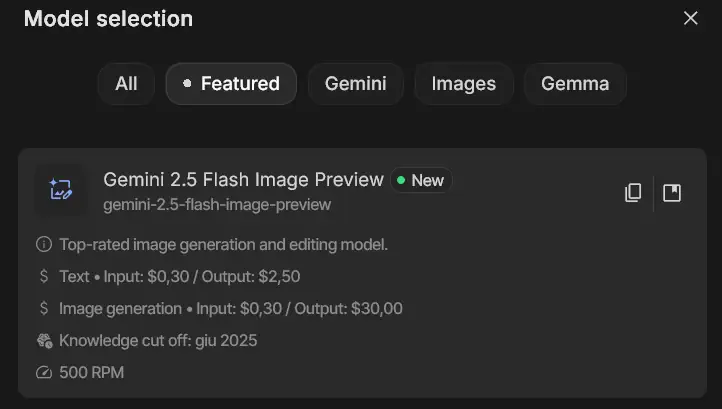722x409 pixels.
Task: Switch to the Gemma filter chip
Action: tap(575, 84)
